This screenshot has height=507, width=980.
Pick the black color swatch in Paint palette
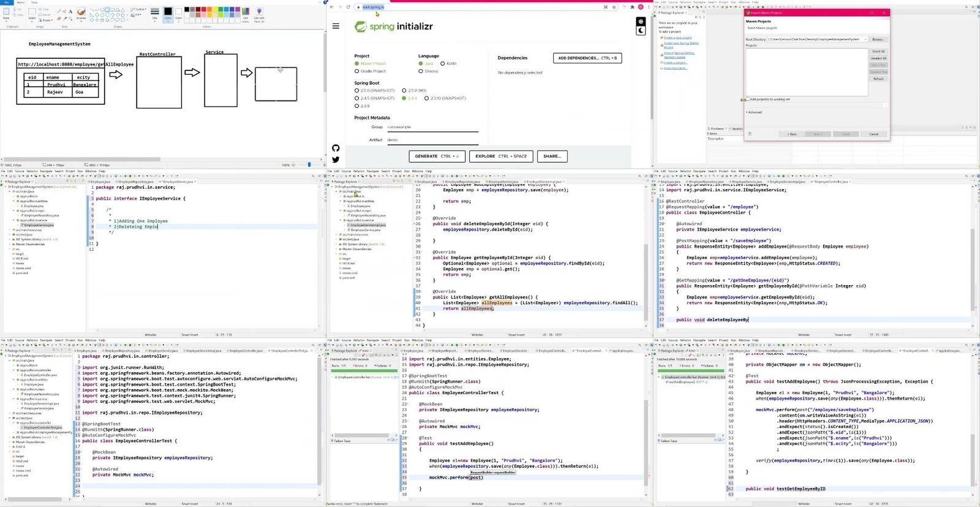click(x=187, y=9)
